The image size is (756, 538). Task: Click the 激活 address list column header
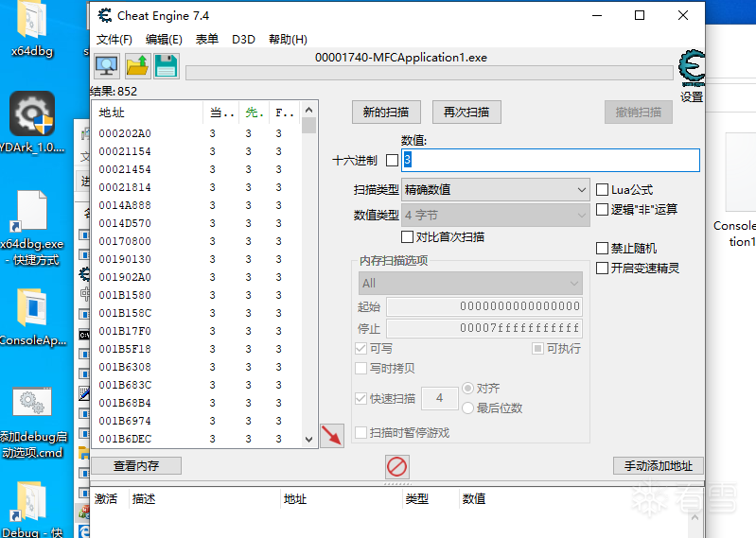click(x=110, y=499)
